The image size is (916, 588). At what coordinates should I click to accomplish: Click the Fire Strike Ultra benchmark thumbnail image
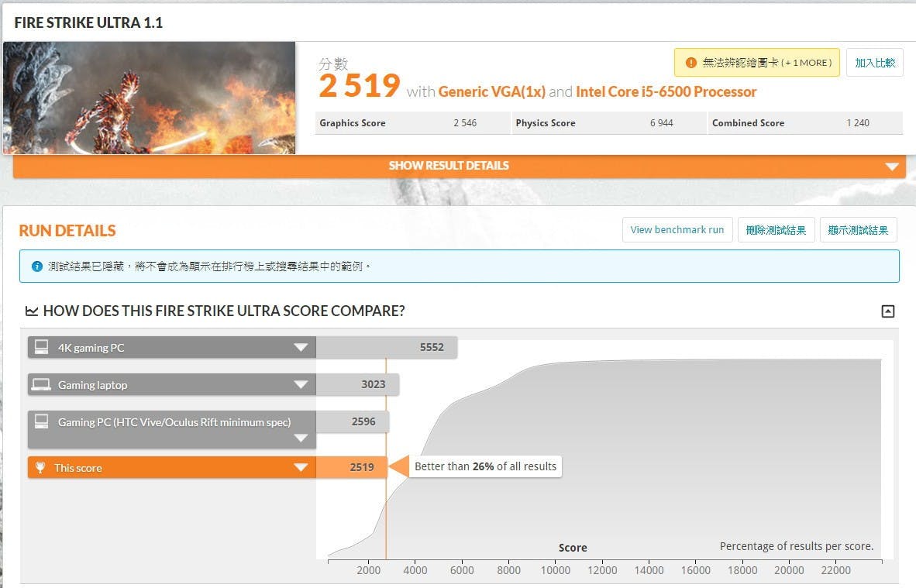(149, 98)
